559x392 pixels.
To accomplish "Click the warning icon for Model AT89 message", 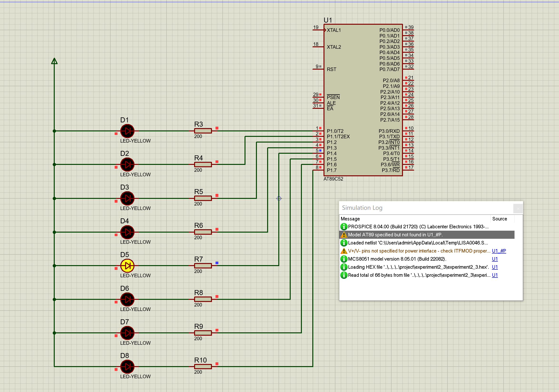I will (x=343, y=235).
